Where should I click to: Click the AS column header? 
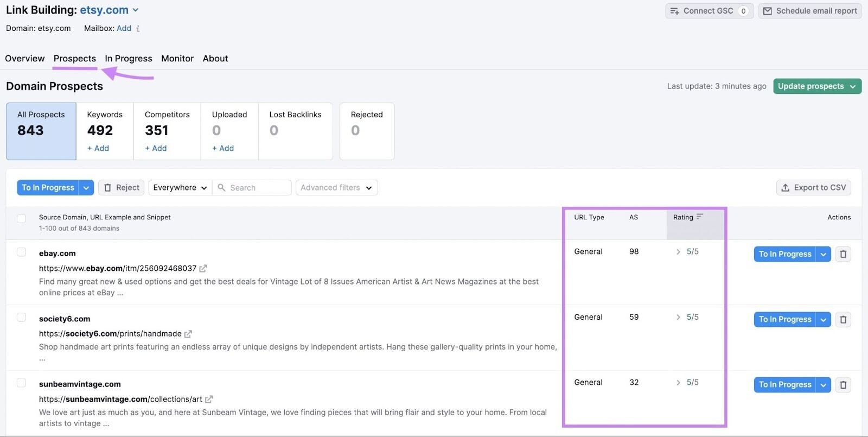[x=634, y=217]
